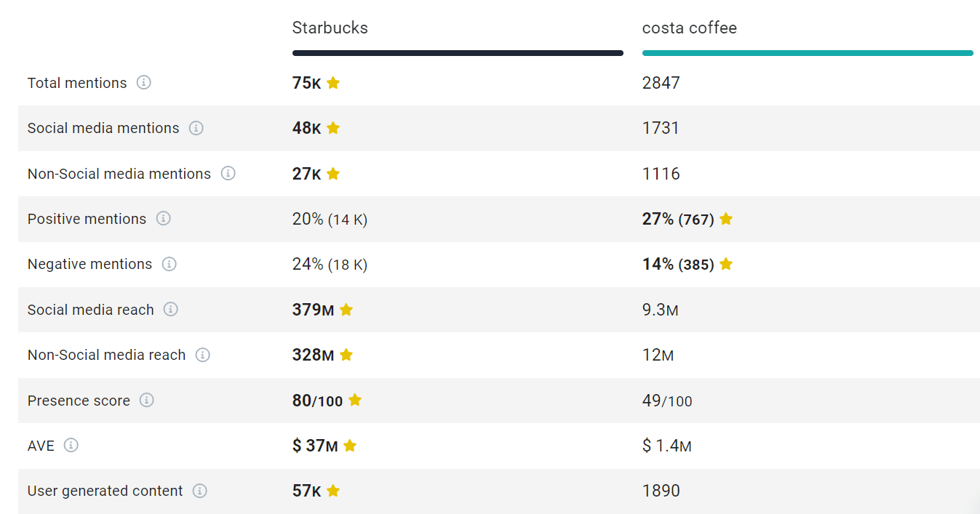Click info icon beside Social media reach
The image size is (980, 514).
click(x=170, y=310)
